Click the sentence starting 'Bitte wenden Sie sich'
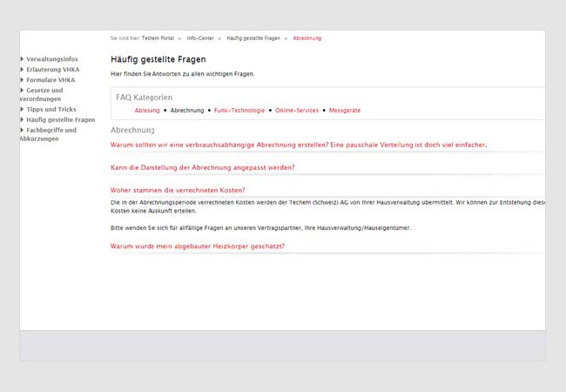 point(260,228)
